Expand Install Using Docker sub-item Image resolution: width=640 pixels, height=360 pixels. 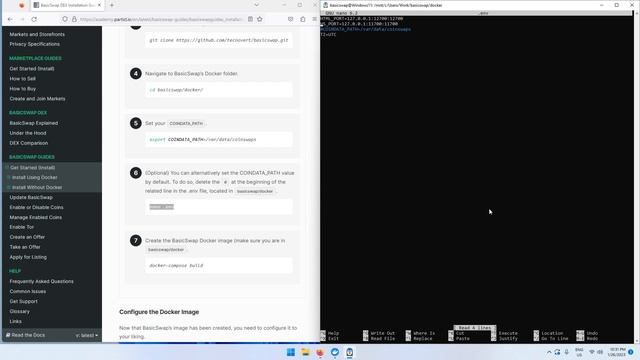[x=9, y=178]
